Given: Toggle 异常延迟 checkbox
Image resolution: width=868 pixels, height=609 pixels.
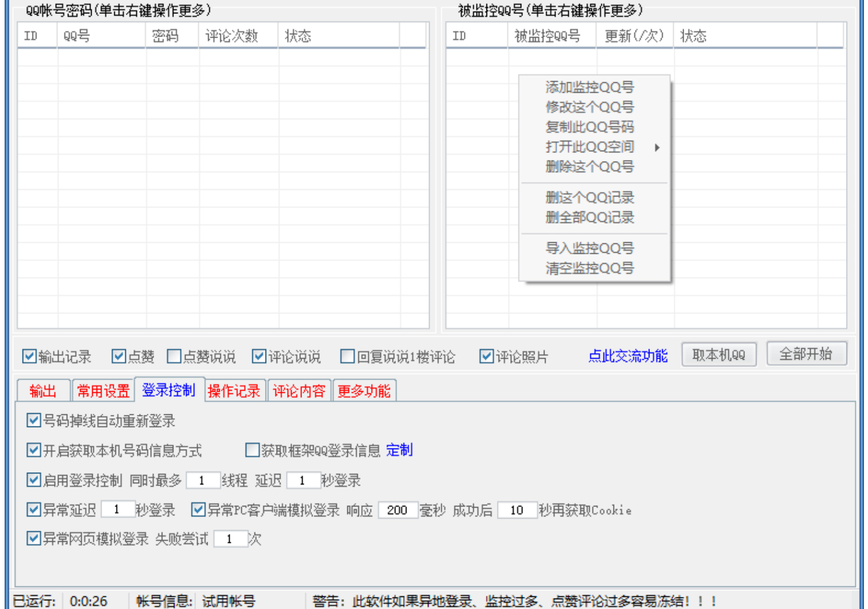Looking at the screenshot, I should [x=34, y=510].
